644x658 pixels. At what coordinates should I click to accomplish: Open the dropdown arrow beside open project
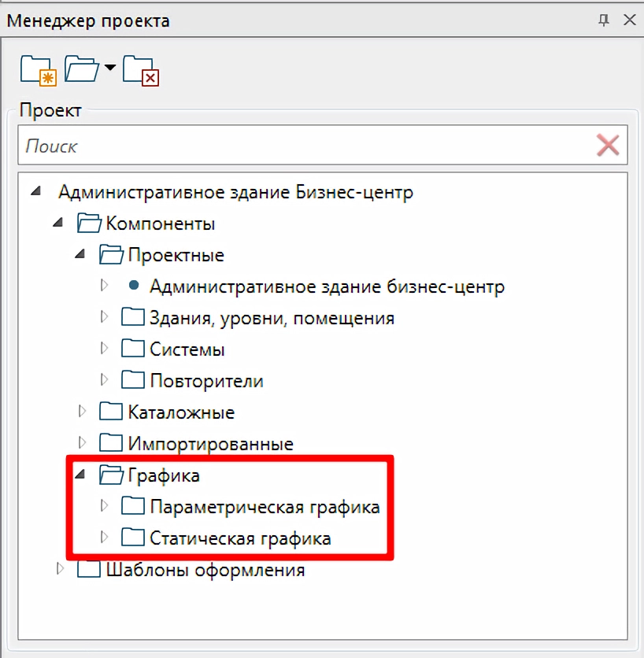click(x=110, y=67)
